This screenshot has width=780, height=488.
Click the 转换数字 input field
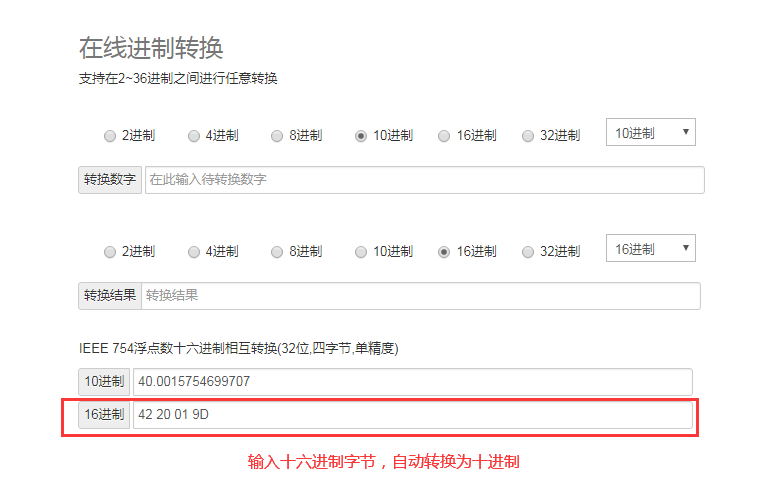(x=424, y=180)
